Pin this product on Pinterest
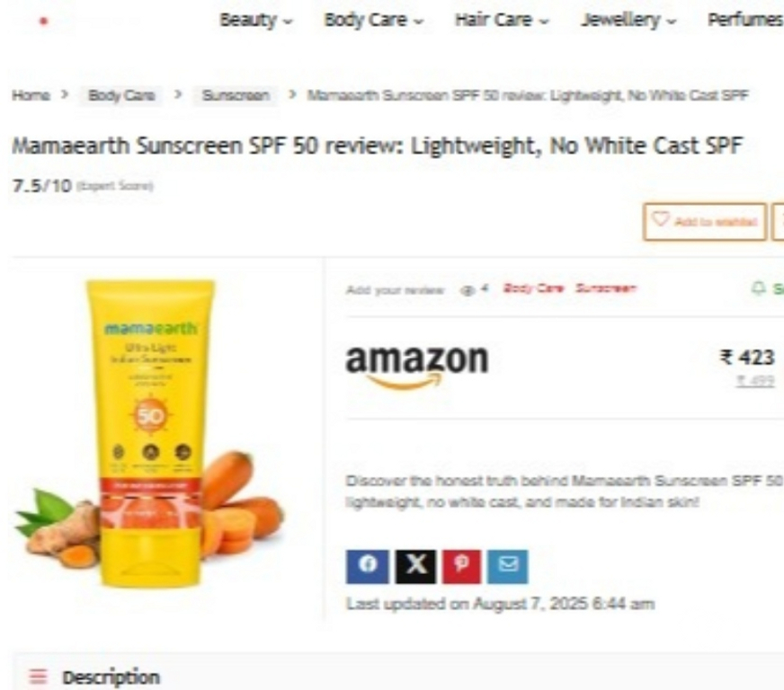Viewport: 784px width, 690px height. click(461, 567)
